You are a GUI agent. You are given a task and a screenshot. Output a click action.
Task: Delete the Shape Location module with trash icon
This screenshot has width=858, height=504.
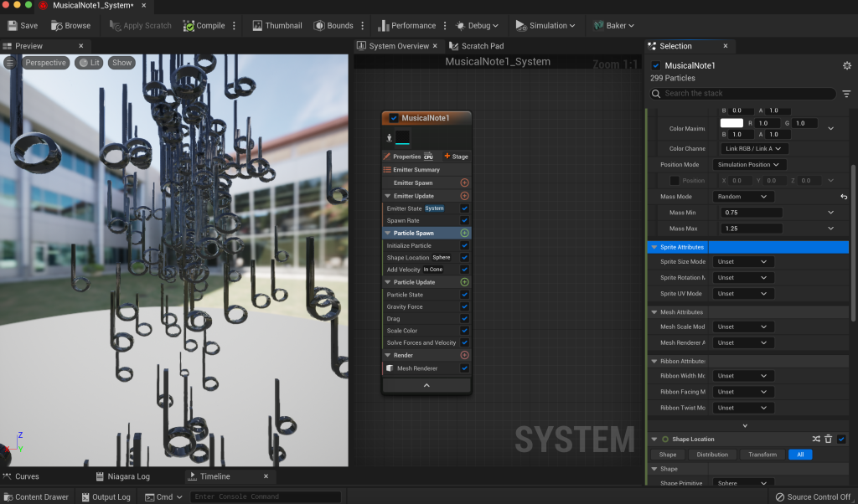point(828,439)
